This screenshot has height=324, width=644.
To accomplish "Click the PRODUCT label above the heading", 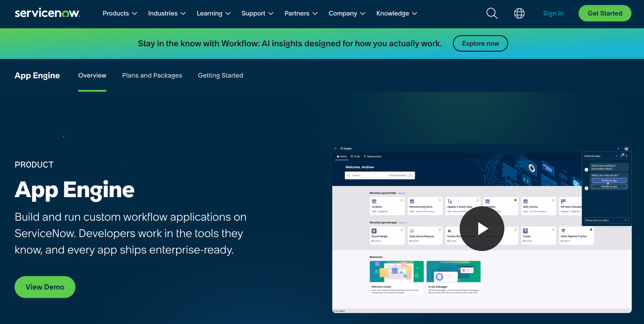I will 34,165.
